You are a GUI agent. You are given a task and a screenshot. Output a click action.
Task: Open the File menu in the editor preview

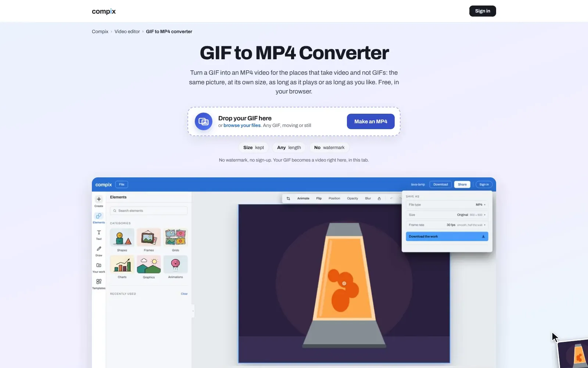point(122,184)
